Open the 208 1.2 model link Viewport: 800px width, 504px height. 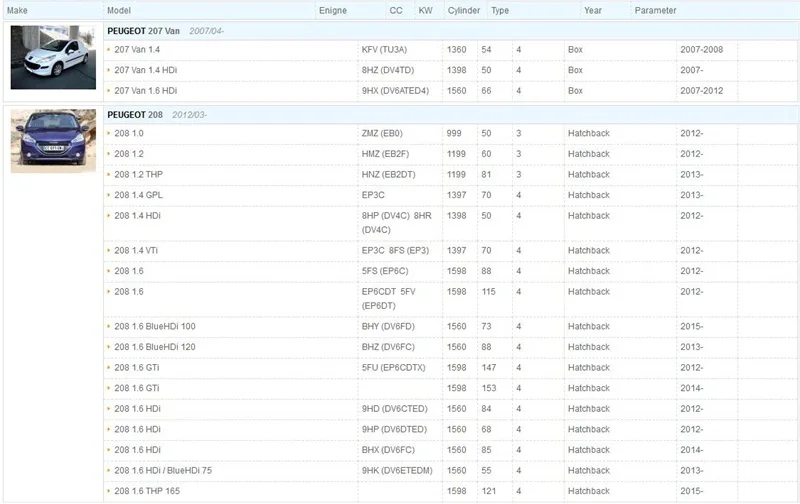(129, 154)
